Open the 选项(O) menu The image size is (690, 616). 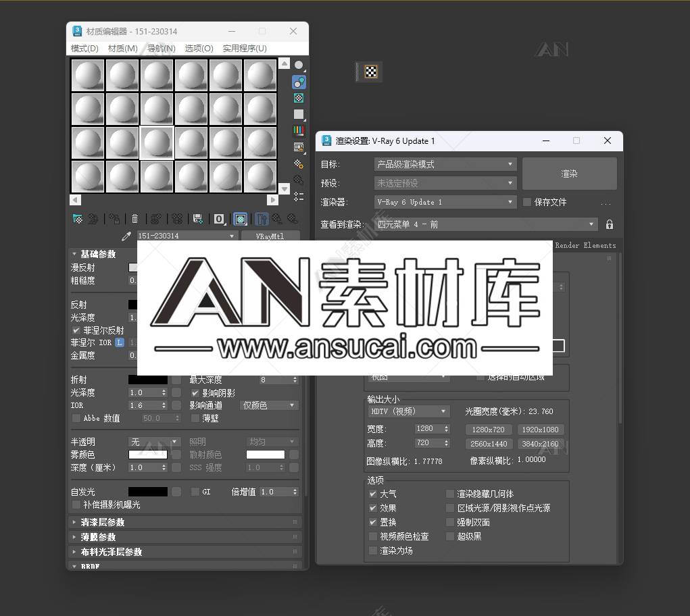point(199,49)
